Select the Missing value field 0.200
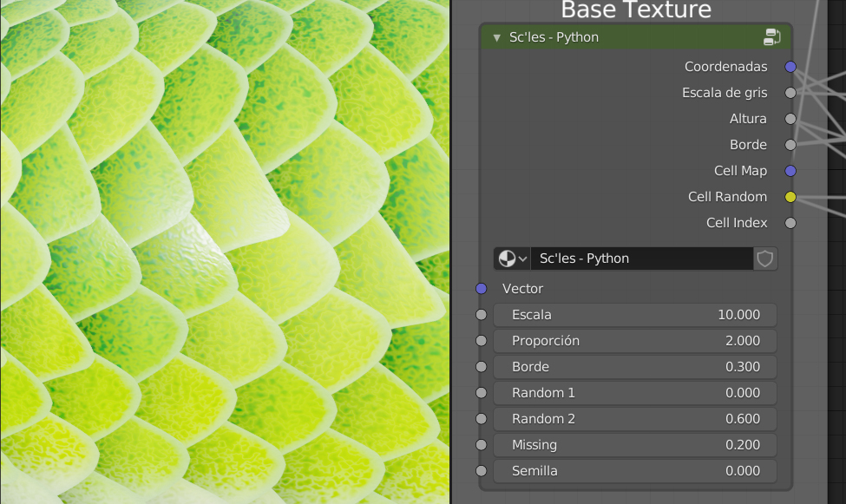Screen dimensions: 846x504 point(635,445)
